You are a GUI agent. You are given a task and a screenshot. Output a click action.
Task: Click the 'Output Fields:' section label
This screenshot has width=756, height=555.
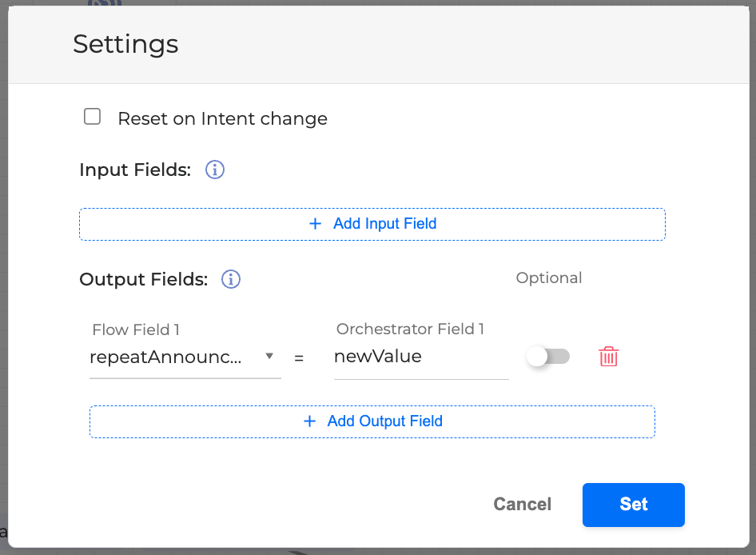(x=143, y=280)
